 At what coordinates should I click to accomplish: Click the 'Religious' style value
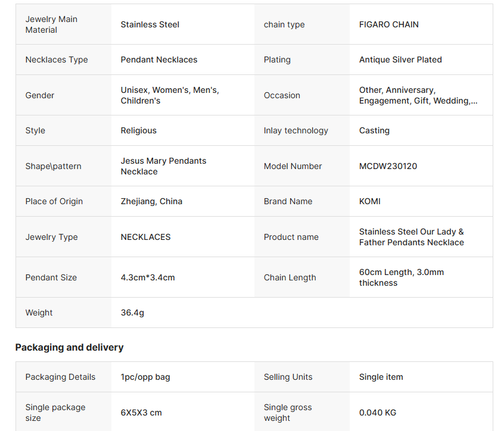138,130
